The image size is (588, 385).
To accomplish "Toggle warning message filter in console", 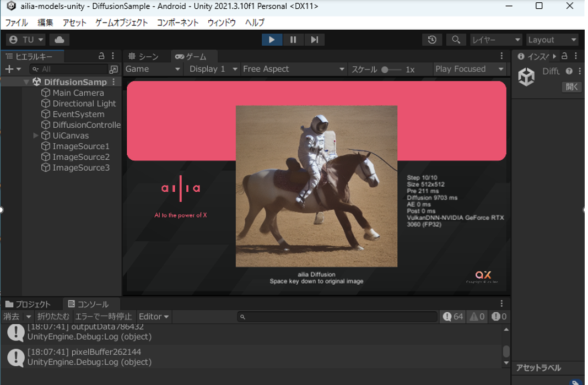I will [477, 317].
